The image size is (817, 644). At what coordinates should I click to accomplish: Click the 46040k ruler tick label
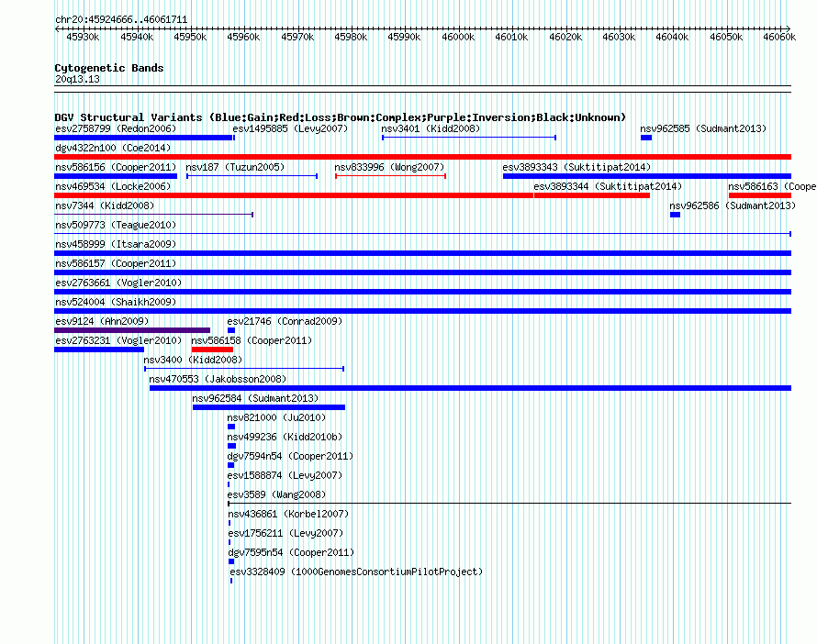coord(672,37)
